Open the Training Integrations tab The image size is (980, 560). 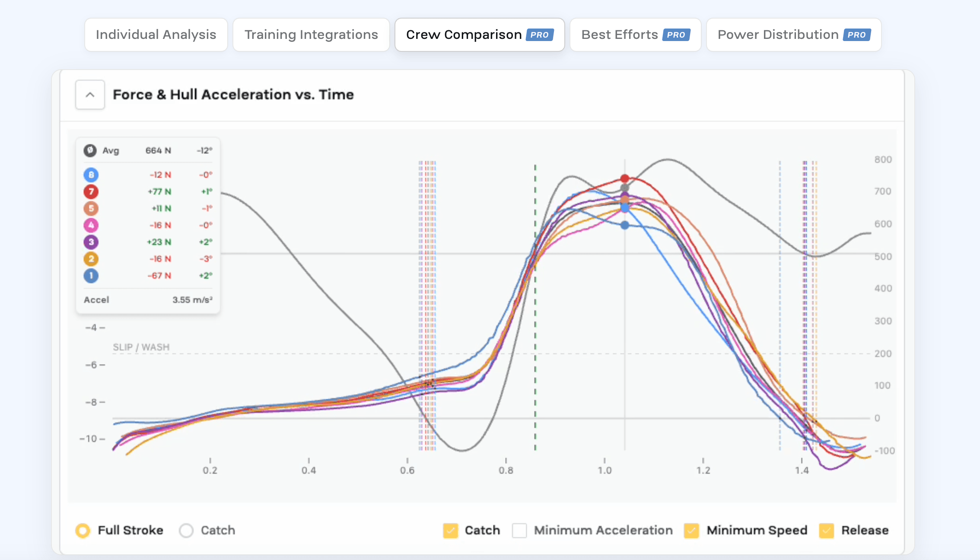311,35
